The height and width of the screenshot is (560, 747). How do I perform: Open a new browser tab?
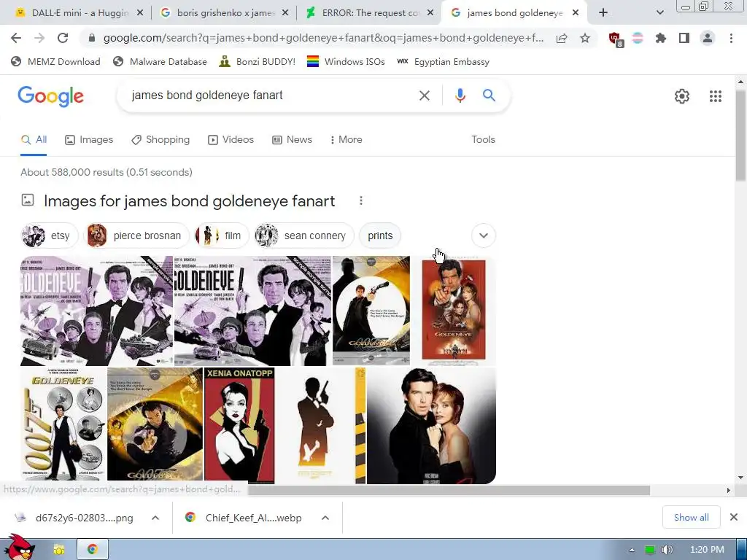pyautogui.click(x=603, y=13)
